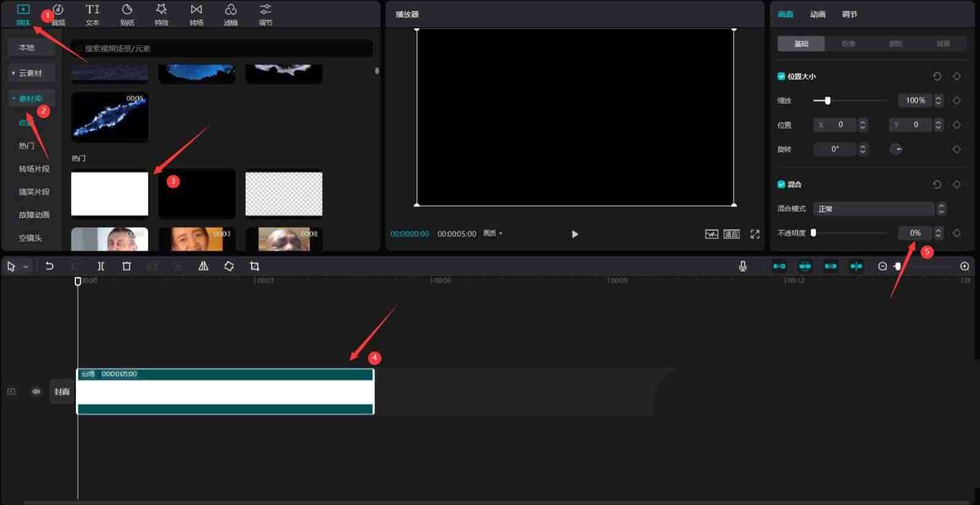Zoom in the timeline with plus icon
980x505 pixels.
pyautogui.click(x=965, y=266)
